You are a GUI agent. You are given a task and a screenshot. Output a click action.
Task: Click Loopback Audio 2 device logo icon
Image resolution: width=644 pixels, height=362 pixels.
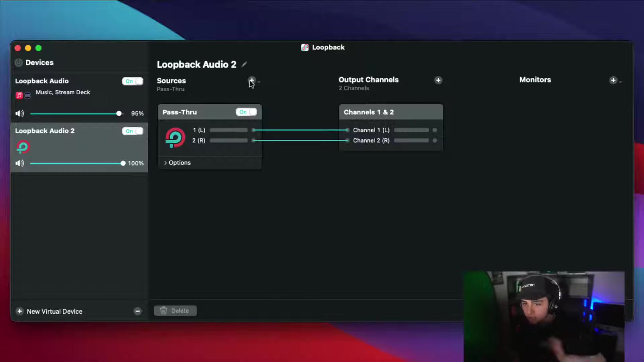23,147
